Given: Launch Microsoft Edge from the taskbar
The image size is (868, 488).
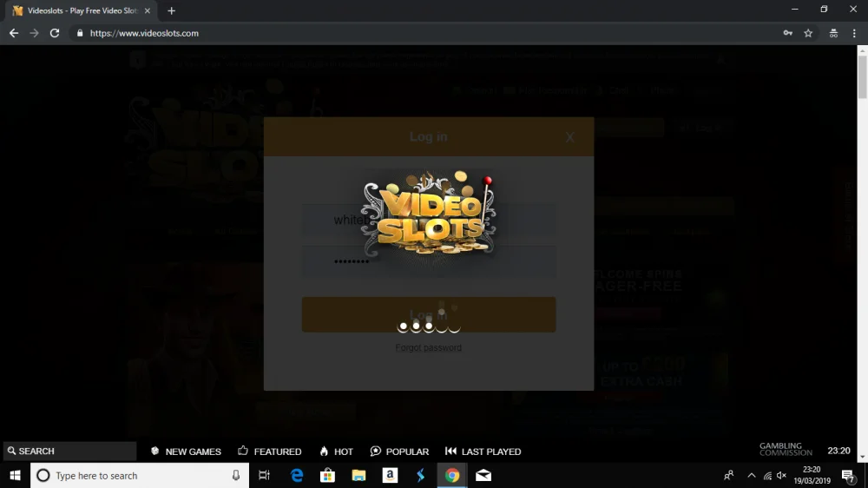Looking at the screenshot, I should click(x=297, y=475).
